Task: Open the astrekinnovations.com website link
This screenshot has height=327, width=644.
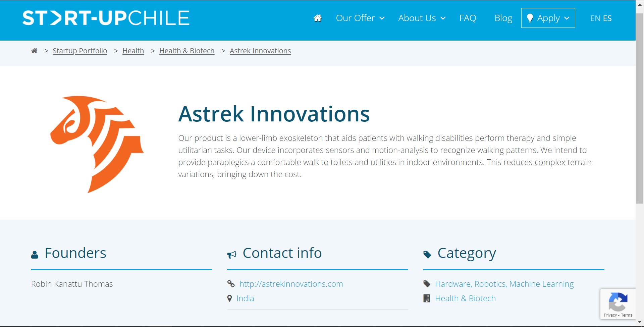Action: point(291,284)
